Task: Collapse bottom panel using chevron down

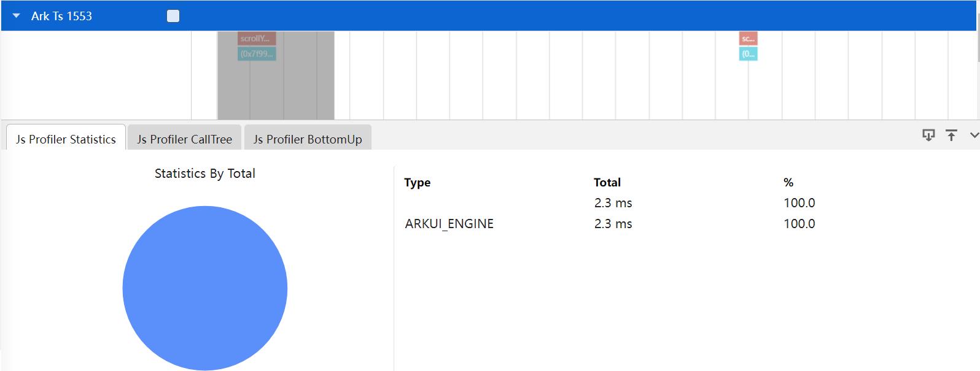Action: 974,136
